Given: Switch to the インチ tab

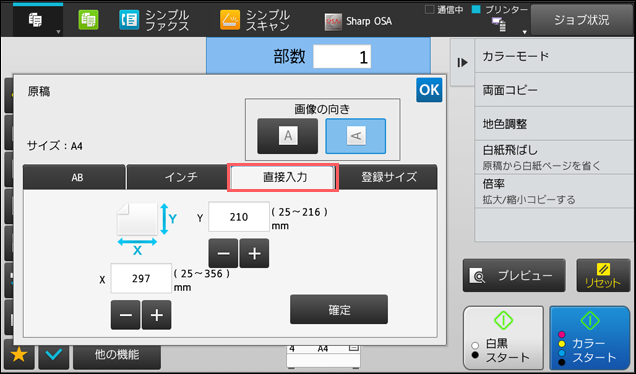Looking at the screenshot, I should tap(178, 177).
